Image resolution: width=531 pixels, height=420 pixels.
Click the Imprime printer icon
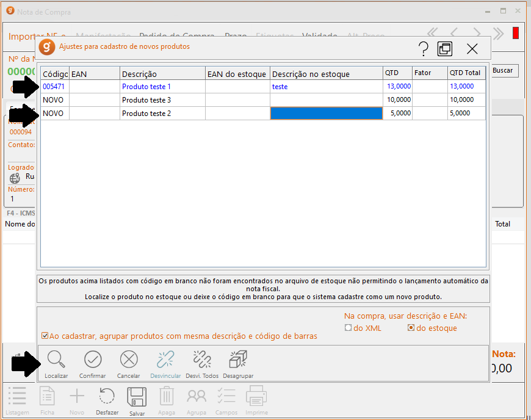[x=256, y=396]
